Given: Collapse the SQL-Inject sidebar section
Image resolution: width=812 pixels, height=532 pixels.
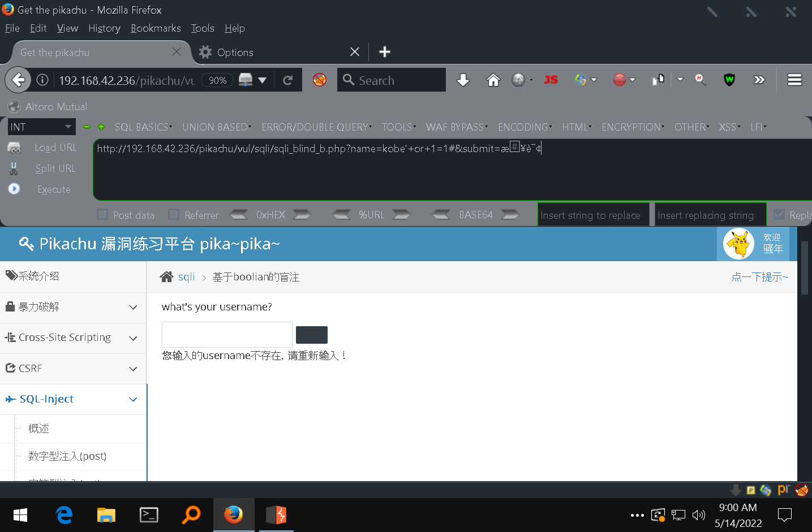Looking at the screenshot, I should tap(73, 399).
